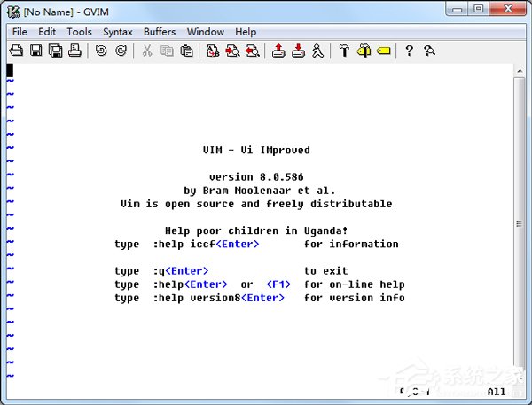
Task: Open a file with the toolbar Open icon
Action: click(x=16, y=51)
